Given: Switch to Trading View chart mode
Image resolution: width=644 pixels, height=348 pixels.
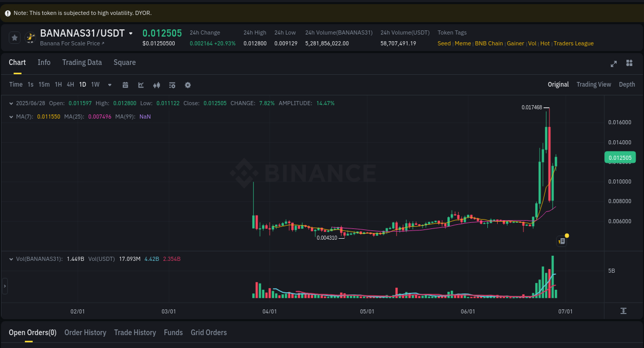Looking at the screenshot, I should click(594, 85).
